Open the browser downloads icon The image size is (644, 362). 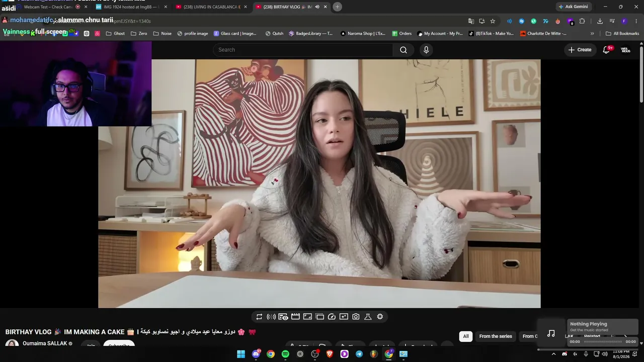tap(600, 21)
